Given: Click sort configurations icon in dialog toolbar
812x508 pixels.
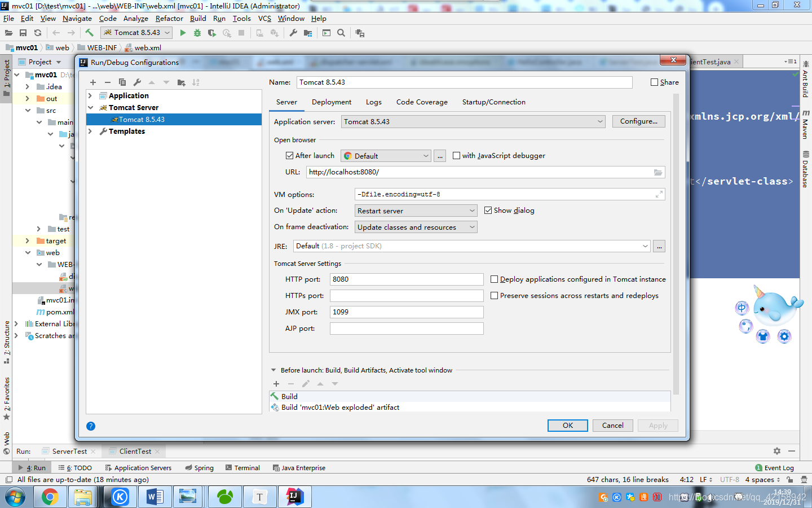Looking at the screenshot, I should point(196,82).
